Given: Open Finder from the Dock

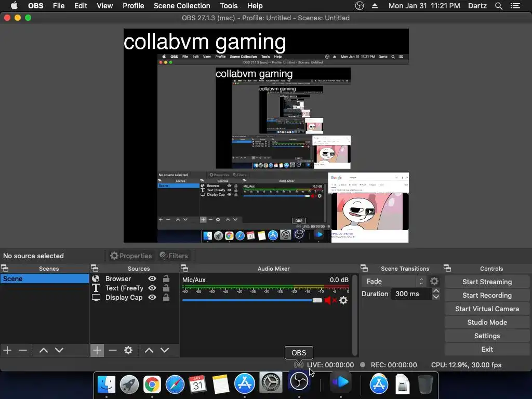Looking at the screenshot, I should [x=106, y=384].
